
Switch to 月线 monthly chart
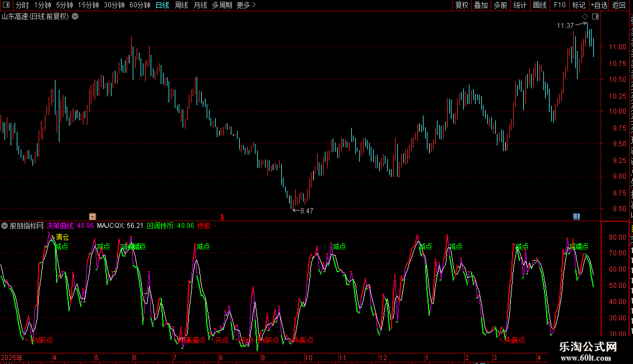point(200,5)
